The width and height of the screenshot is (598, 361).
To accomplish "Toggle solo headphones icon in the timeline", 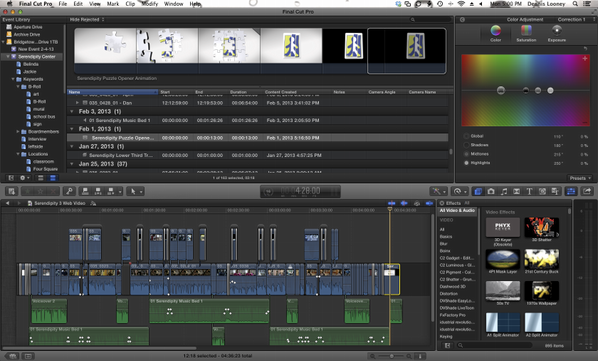I will tap(417, 203).
